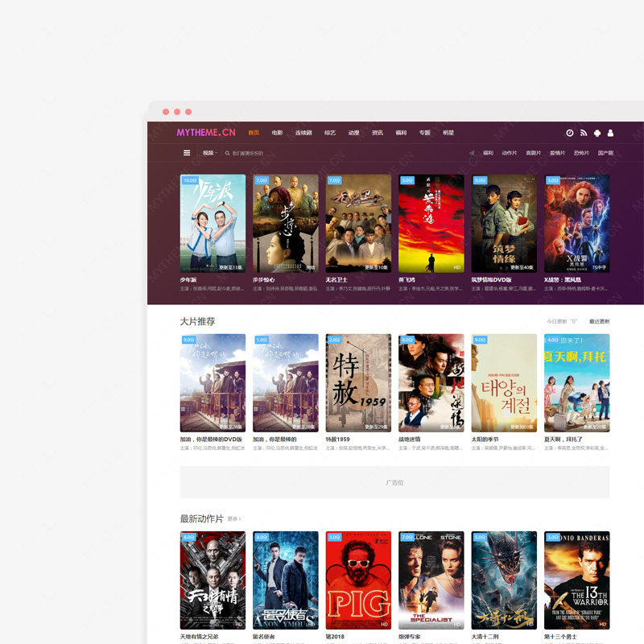Screen dimensions: 644x644
Task: Click the paper plane icon
Action: (472, 153)
